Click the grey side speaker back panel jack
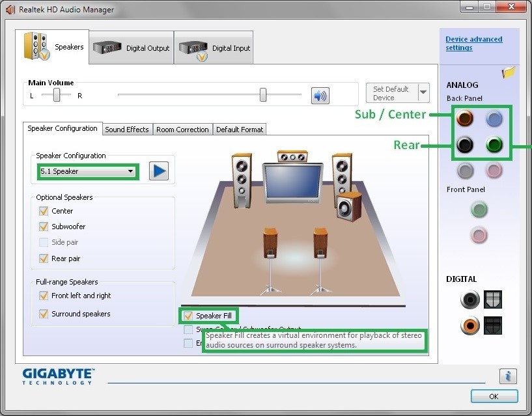The height and width of the screenshot is (416, 532). point(465,171)
